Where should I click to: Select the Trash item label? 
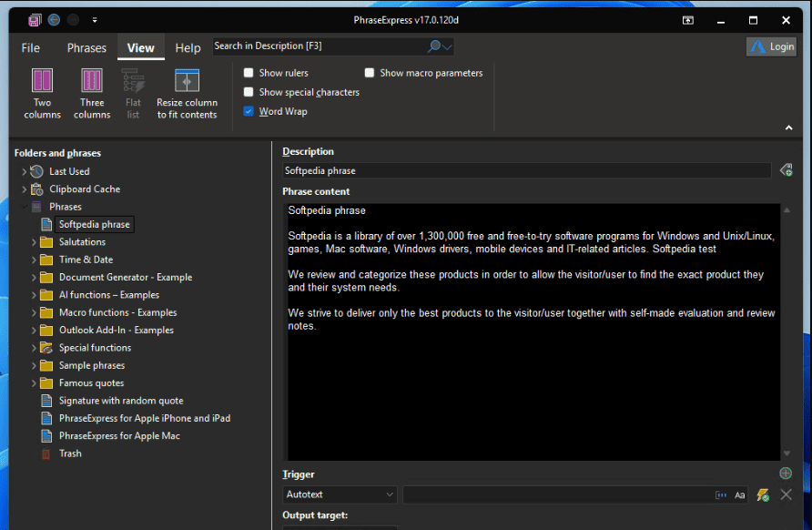[x=70, y=454]
